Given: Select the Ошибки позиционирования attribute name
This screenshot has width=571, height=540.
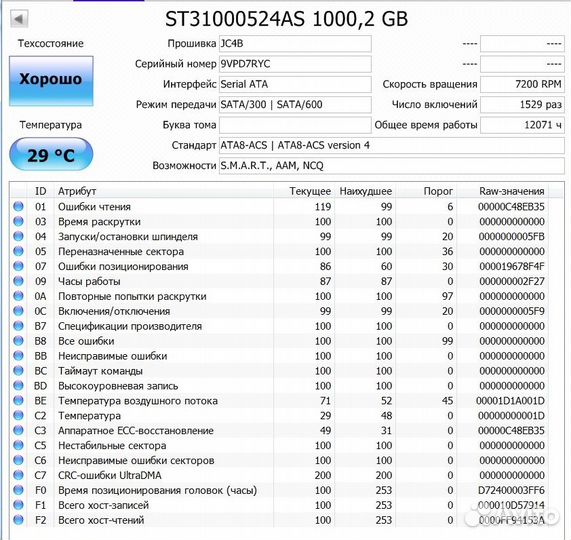Looking at the screenshot, I should tap(123, 267).
